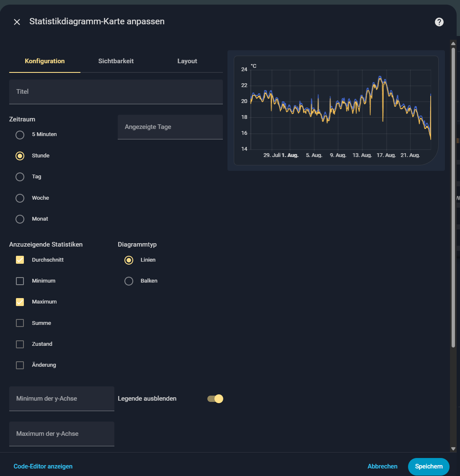This screenshot has width=460, height=476.
Task: Toggle off Legende ausblenden switch
Action: point(215,399)
